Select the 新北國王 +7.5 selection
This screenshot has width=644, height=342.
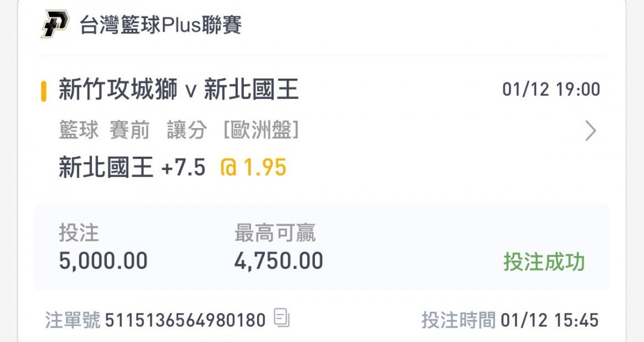[x=132, y=167]
